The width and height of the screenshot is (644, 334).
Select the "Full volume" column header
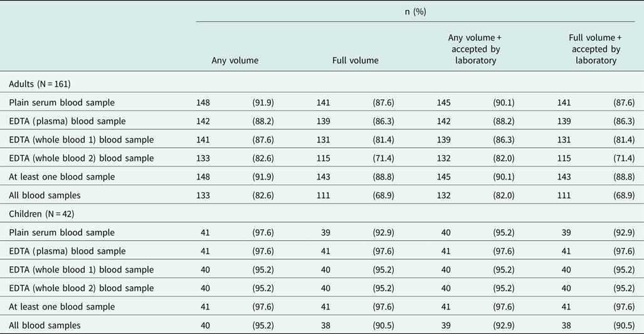[x=355, y=61]
